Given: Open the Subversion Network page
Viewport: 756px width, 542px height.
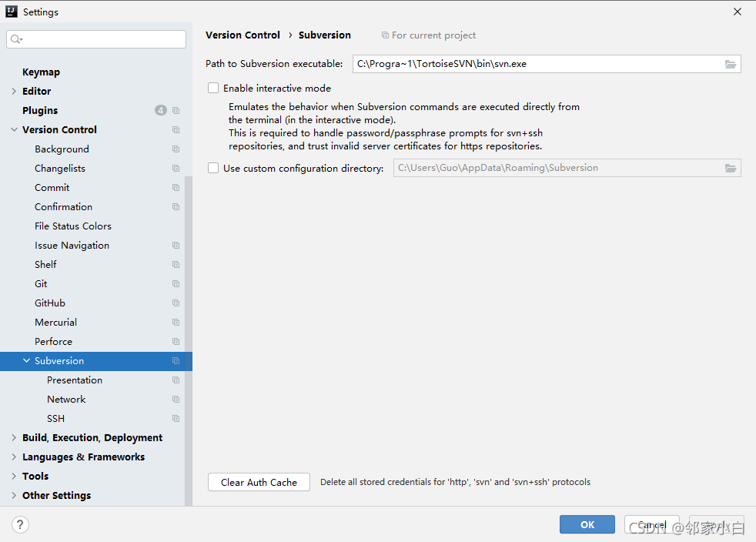Looking at the screenshot, I should [x=66, y=400].
